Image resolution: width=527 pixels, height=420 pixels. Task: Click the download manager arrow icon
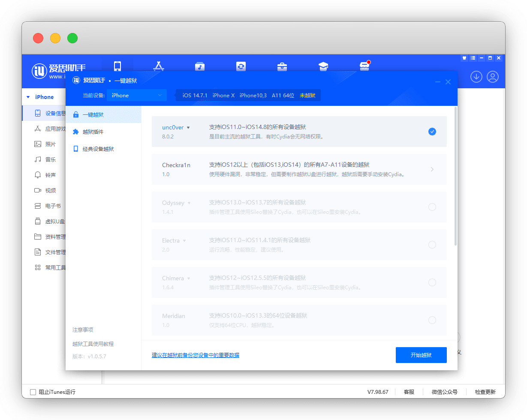click(476, 77)
